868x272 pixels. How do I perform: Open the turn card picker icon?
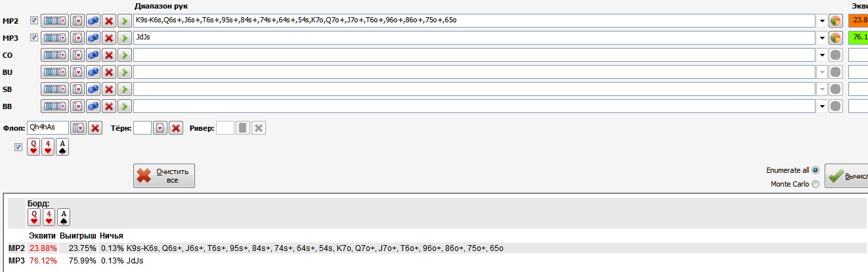[160, 127]
